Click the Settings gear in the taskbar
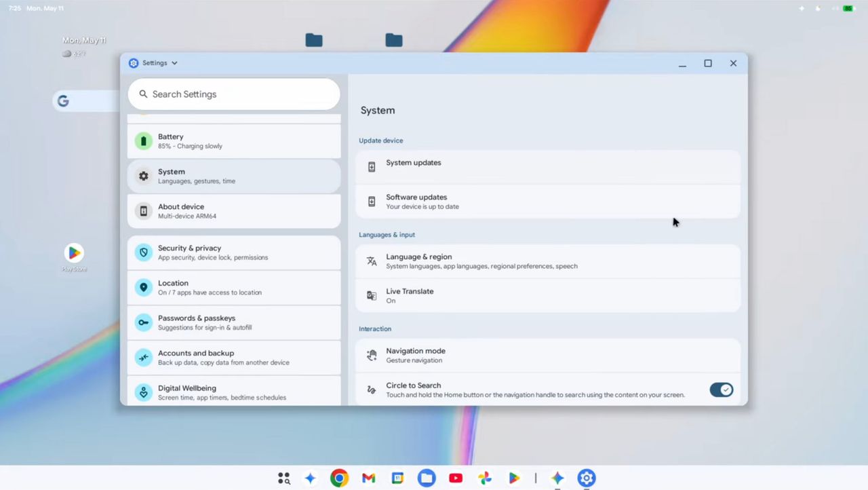 pos(587,478)
